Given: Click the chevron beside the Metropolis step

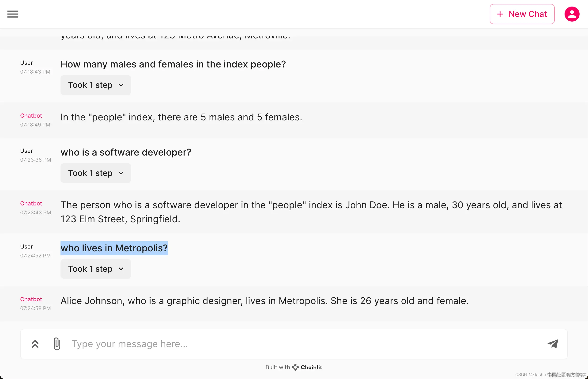Looking at the screenshot, I should [121, 269].
